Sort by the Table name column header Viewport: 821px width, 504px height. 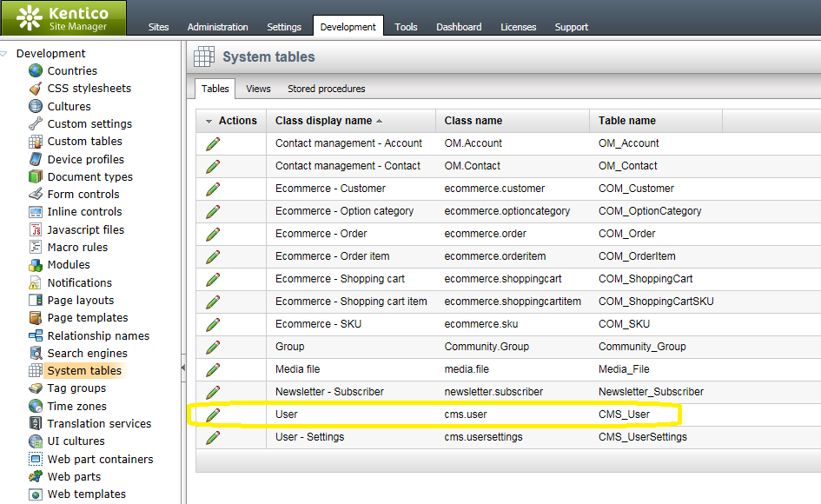(x=626, y=121)
